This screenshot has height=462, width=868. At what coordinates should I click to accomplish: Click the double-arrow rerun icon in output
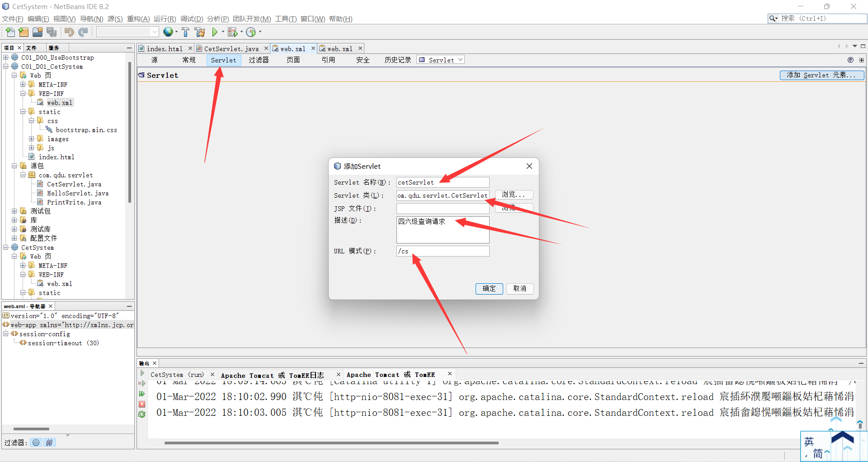[x=142, y=394]
